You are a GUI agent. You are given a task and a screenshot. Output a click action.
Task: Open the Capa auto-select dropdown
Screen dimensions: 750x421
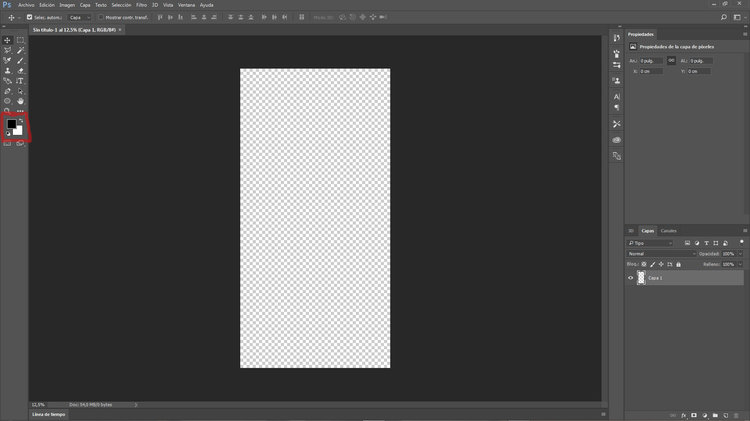(x=79, y=17)
